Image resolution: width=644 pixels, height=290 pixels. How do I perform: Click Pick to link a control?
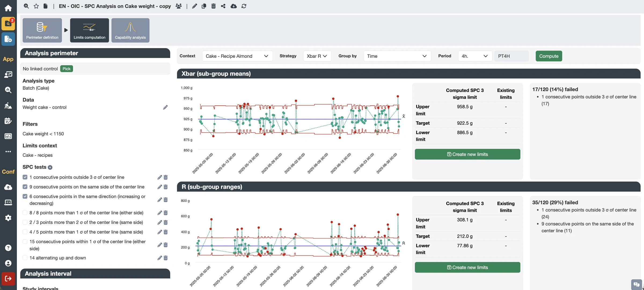[x=67, y=69]
